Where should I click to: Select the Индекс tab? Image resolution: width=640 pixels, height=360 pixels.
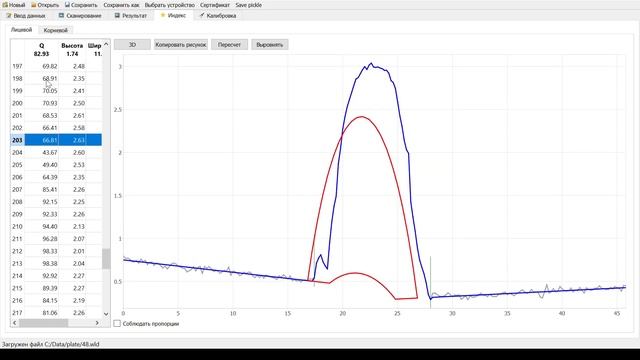(173, 16)
